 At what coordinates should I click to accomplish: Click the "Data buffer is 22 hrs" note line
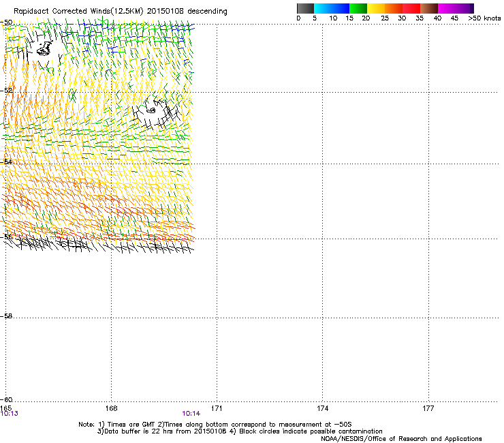(240, 431)
